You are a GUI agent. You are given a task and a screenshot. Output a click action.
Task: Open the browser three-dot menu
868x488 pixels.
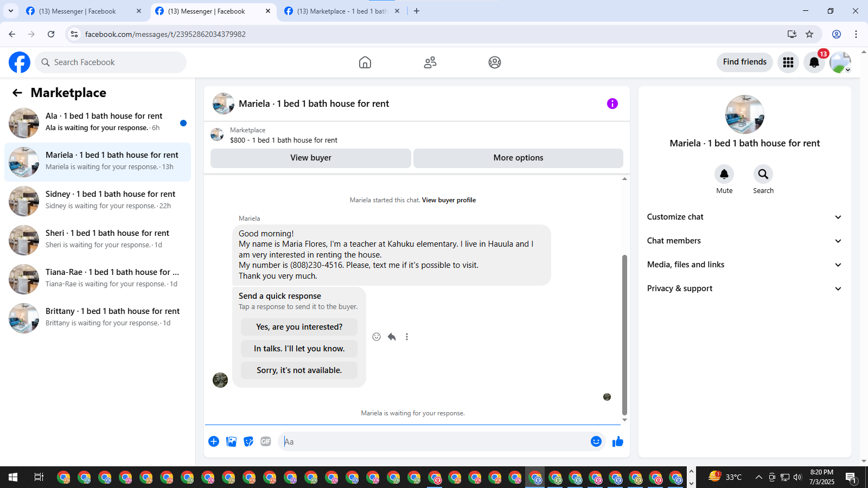(856, 34)
